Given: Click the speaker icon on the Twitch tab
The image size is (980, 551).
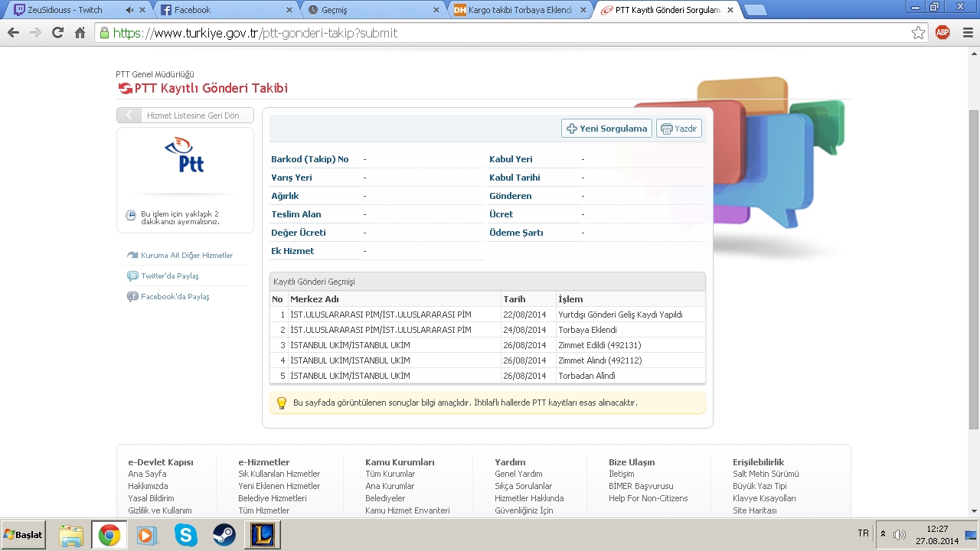Looking at the screenshot, I should click(x=129, y=10).
